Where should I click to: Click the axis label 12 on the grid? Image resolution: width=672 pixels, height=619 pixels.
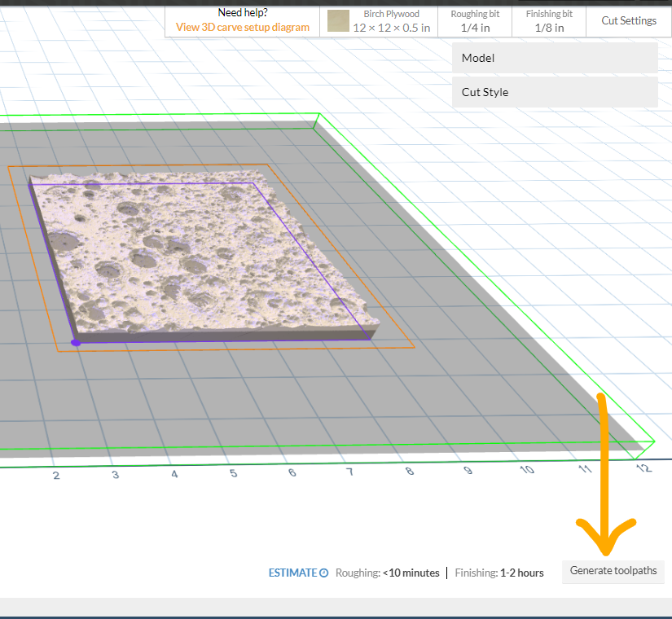[x=643, y=468]
